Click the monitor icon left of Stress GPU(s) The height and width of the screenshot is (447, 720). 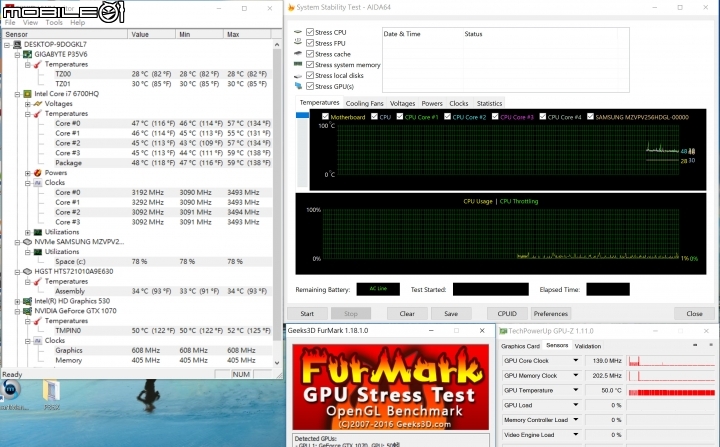click(x=298, y=86)
